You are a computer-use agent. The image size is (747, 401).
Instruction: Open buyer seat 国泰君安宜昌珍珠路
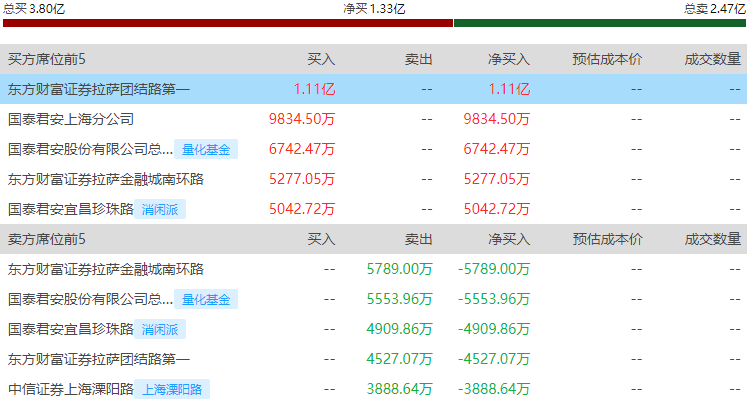pyautogui.click(x=71, y=209)
